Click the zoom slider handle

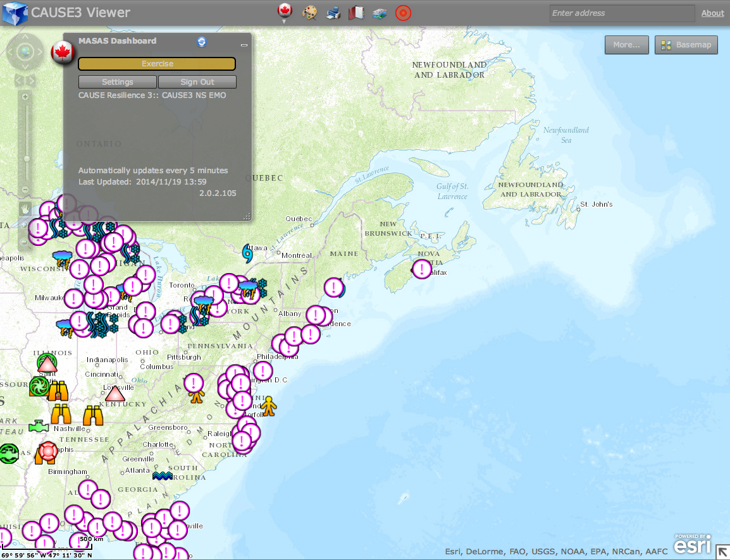click(x=27, y=159)
